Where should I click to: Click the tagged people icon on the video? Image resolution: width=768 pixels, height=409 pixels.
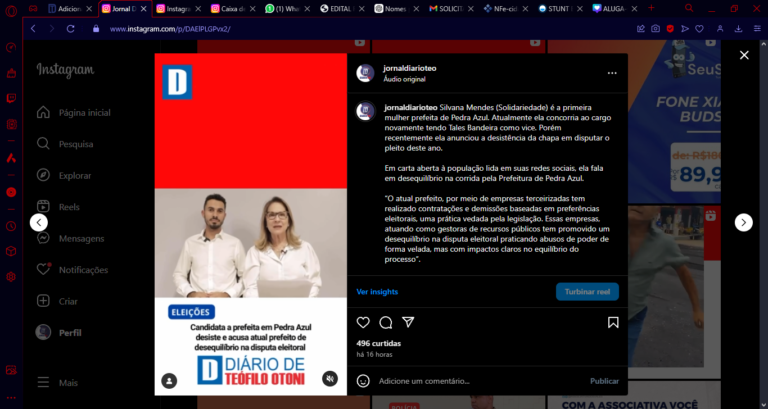pyautogui.click(x=170, y=380)
